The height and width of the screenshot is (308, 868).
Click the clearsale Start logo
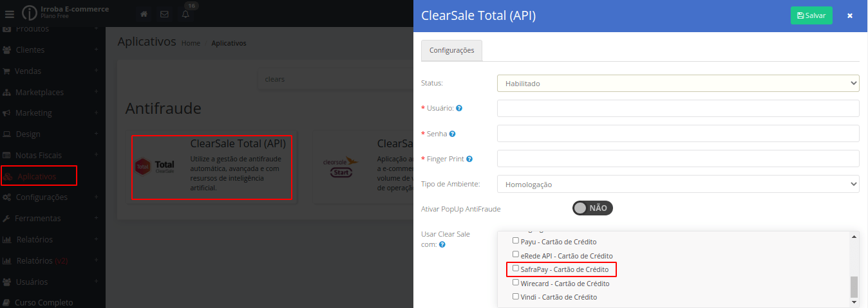341,167
